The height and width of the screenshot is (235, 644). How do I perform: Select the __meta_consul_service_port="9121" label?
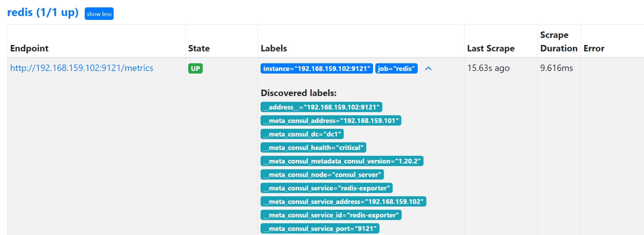click(320, 228)
